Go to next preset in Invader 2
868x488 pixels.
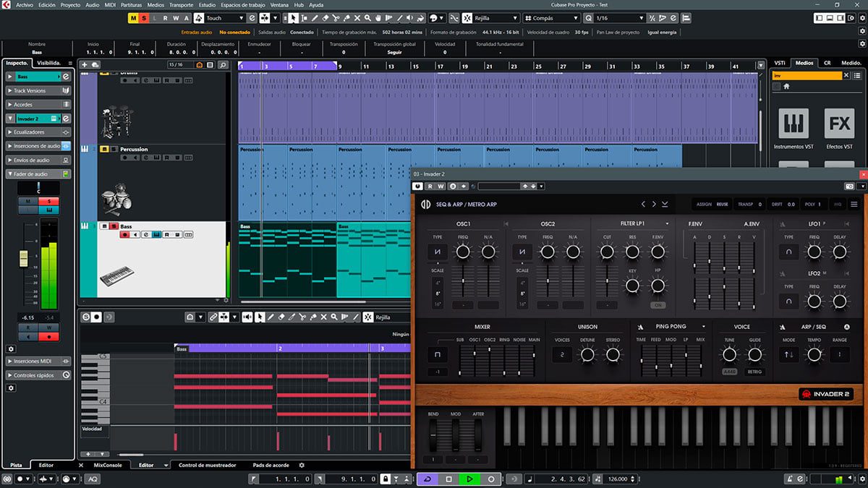coord(654,205)
